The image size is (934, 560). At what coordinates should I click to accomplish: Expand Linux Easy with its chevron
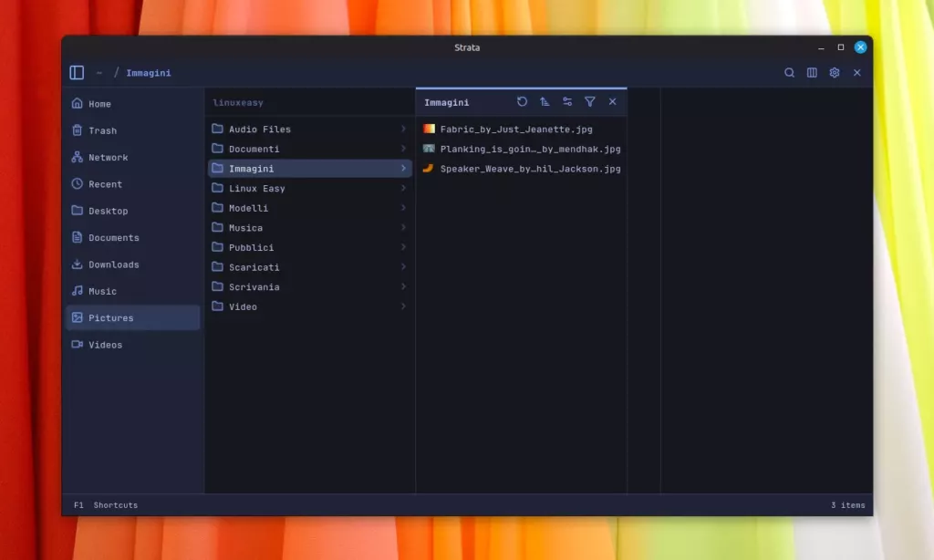coord(403,188)
